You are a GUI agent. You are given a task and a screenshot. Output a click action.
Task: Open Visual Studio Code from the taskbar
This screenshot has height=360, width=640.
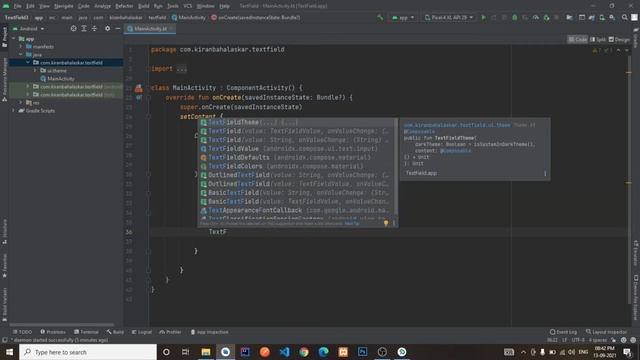(284, 352)
